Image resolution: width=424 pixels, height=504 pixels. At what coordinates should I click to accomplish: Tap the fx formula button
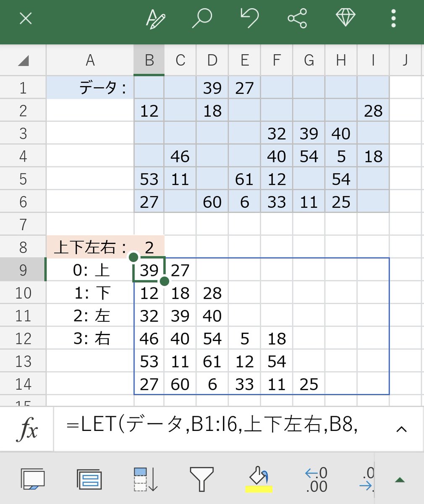[27, 428]
